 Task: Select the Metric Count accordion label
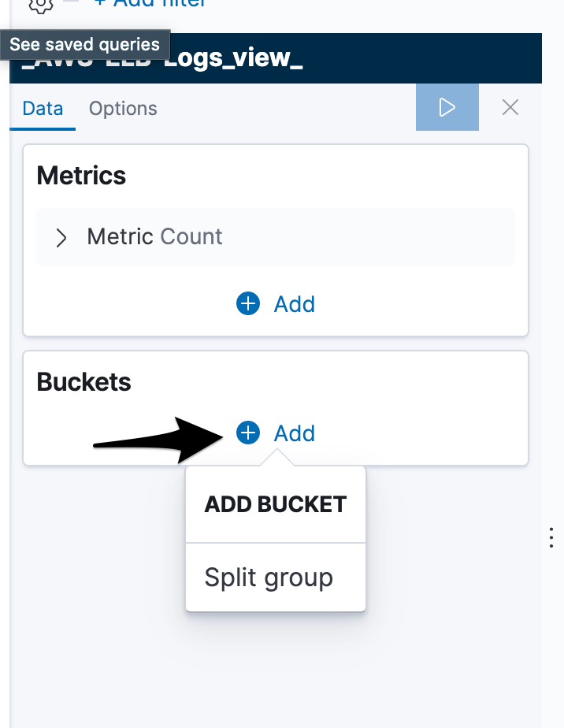(x=154, y=236)
